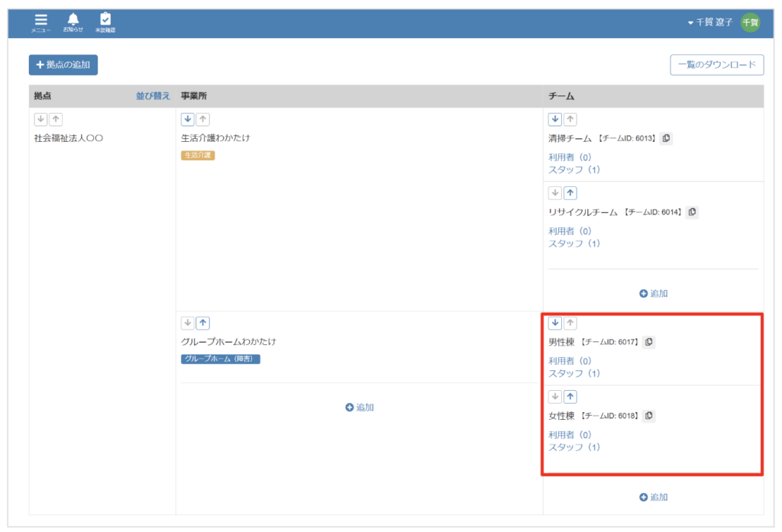Click the グループホーム（障害） blue tag
Viewport: 782px width, 532px height.
click(x=221, y=359)
